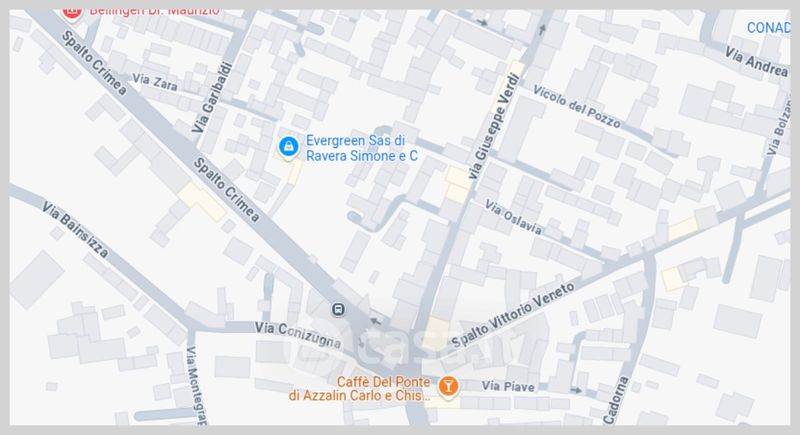Select the CONAD place label
Image resolution: width=800 pixels, height=435 pixels.
[x=769, y=28]
